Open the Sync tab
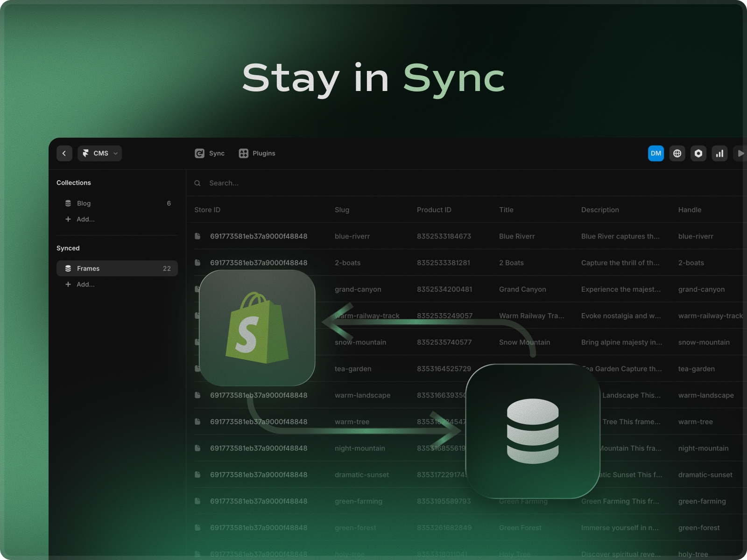The height and width of the screenshot is (560, 747). [x=210, y=154]
